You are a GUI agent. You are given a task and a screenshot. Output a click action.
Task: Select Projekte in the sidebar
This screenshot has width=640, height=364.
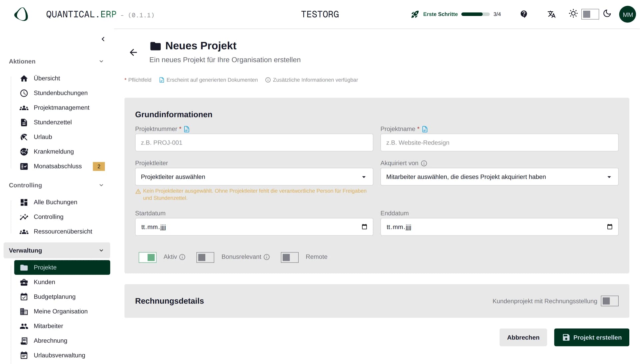pos(62,267)
